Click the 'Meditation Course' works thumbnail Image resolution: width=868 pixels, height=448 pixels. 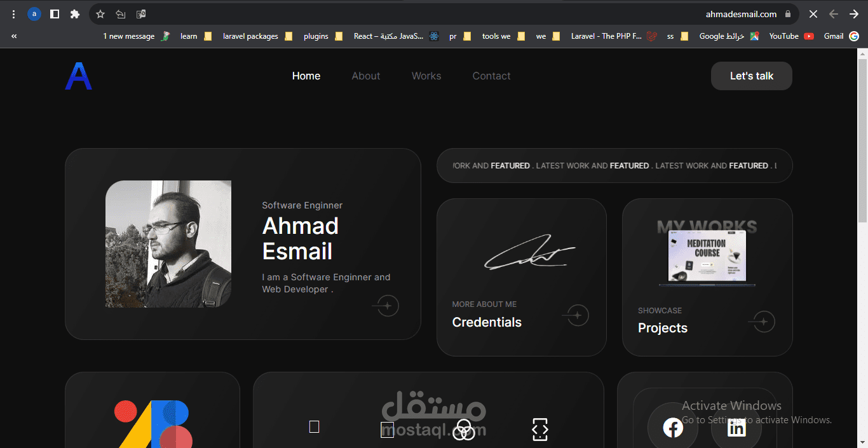[707, 253]
